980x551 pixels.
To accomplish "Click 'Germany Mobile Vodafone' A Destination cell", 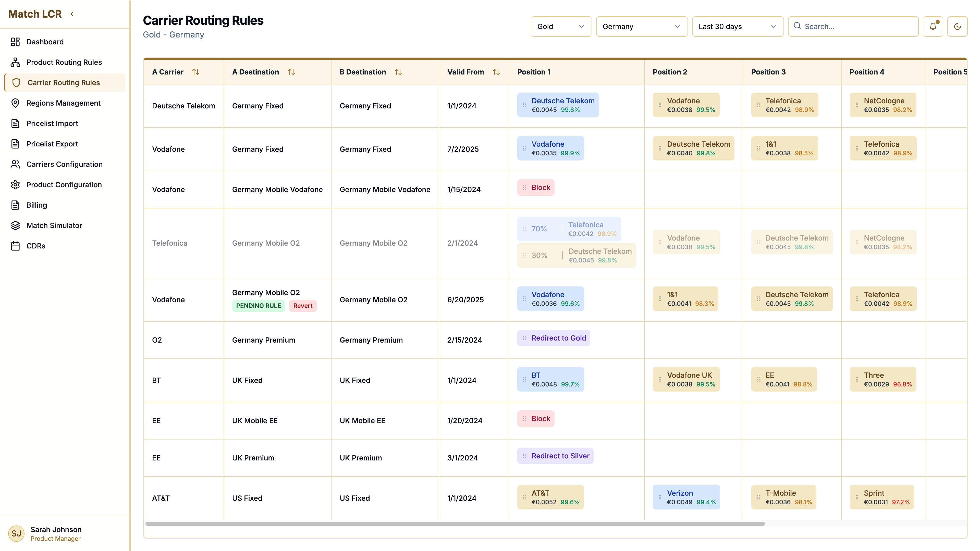I will [x=277, y=189].
